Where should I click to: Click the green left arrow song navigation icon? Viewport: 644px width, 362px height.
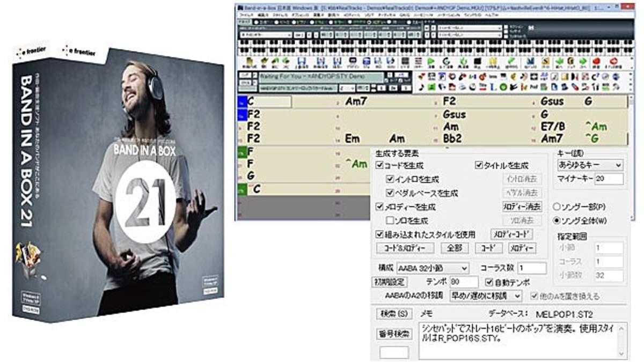(x=559, y=61)
